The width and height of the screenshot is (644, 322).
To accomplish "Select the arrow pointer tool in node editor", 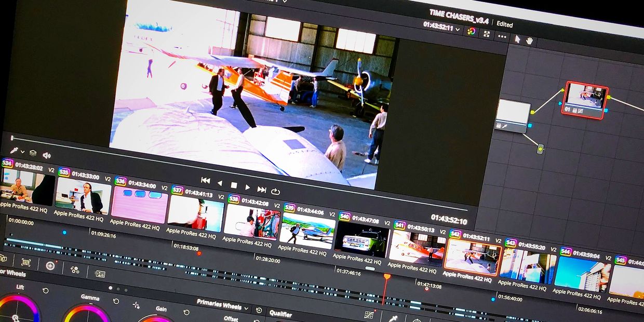I will (x=517, y=38).
